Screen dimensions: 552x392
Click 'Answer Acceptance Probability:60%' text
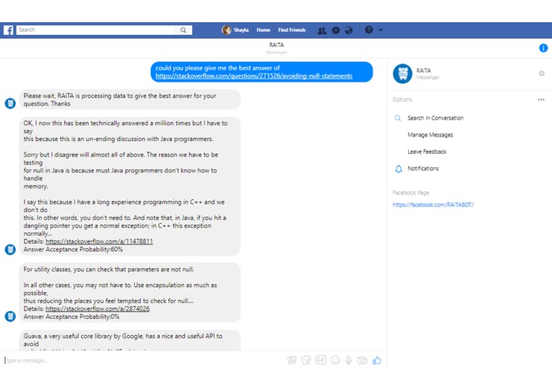(x=73, y=250)
